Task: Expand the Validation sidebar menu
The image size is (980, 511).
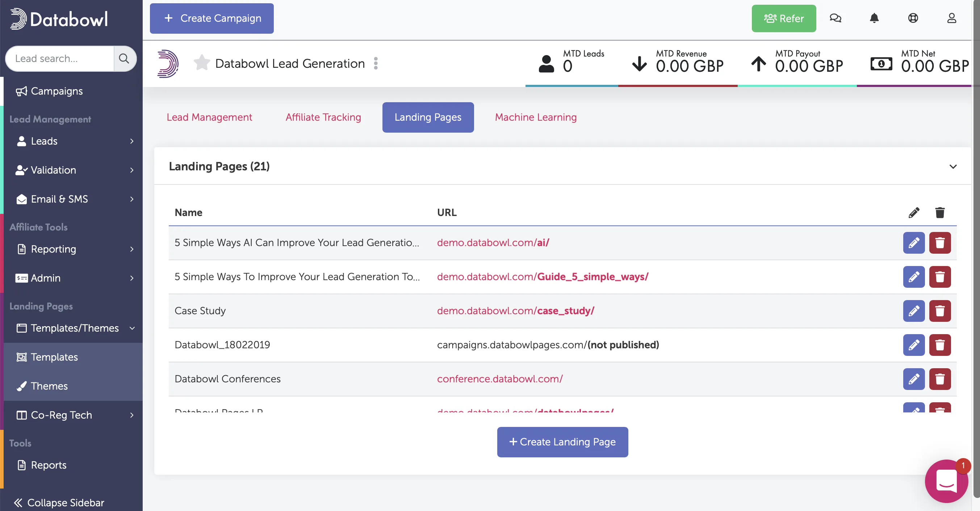Action: (x=73, y=170)
